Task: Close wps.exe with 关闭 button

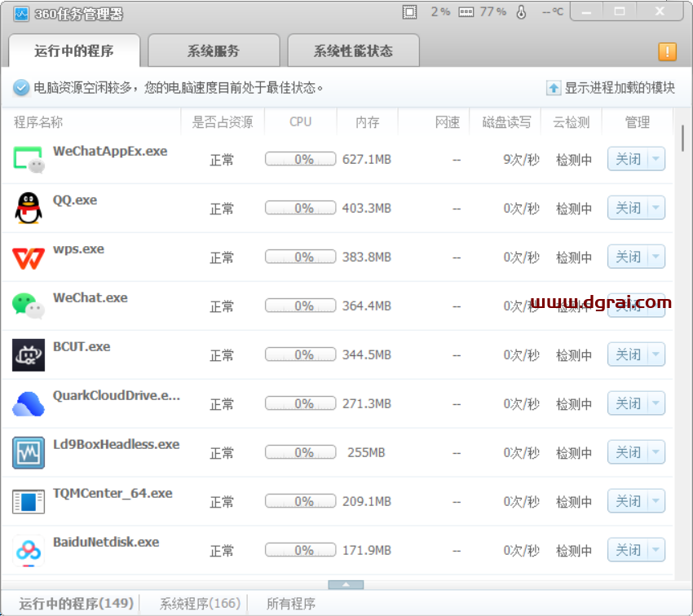Action: tap(628, 257)
